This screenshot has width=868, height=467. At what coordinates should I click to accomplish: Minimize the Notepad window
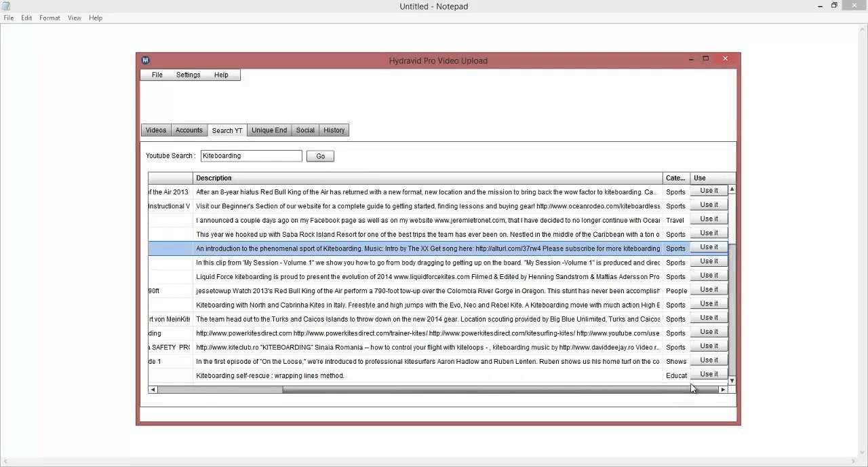tap(819, 5)
